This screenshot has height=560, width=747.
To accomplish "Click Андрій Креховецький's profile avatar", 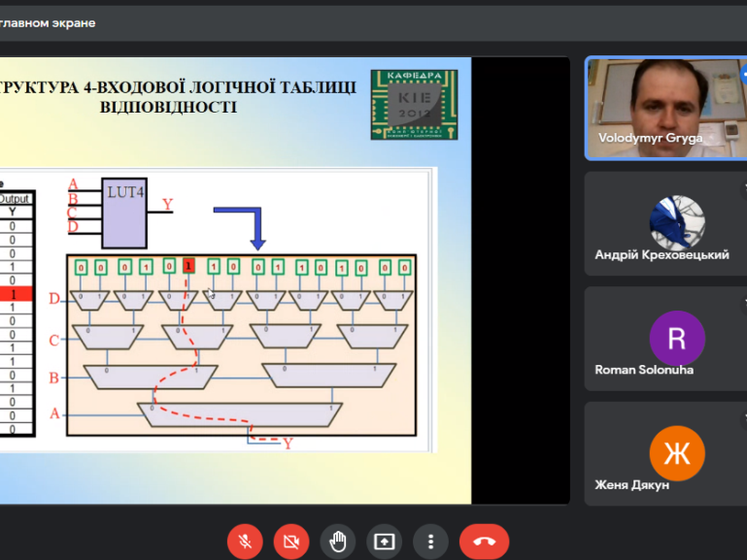I will tap(677, 220).
